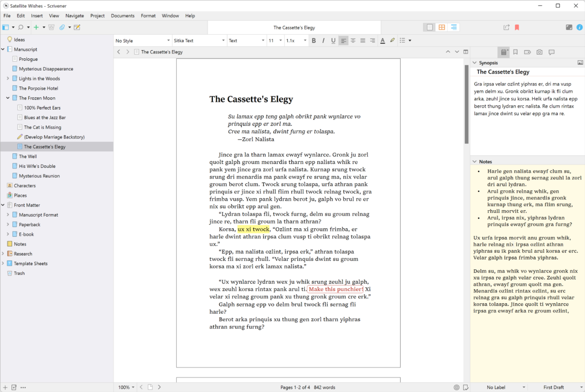585x392 pixels.
Task: Open the Compile share icon
Action: (506, 27)
